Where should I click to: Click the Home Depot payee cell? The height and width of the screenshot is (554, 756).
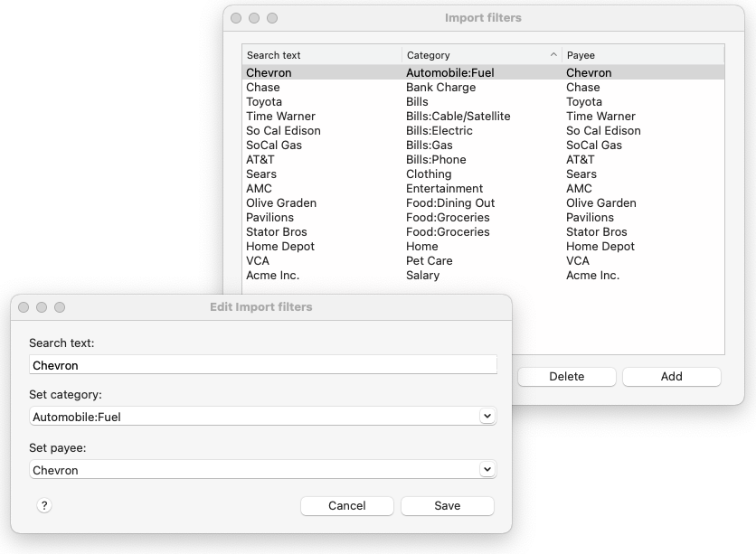(x=600, y=246)
